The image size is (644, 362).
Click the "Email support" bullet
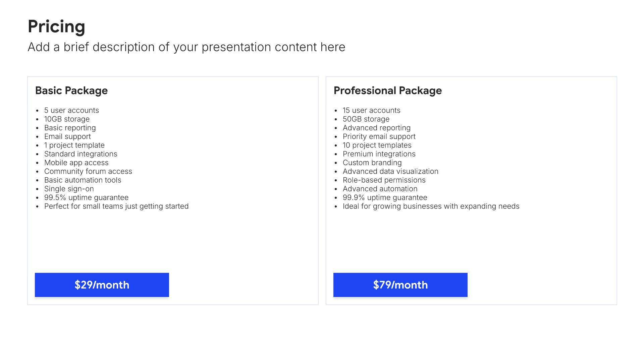click(x=67, y=136)
